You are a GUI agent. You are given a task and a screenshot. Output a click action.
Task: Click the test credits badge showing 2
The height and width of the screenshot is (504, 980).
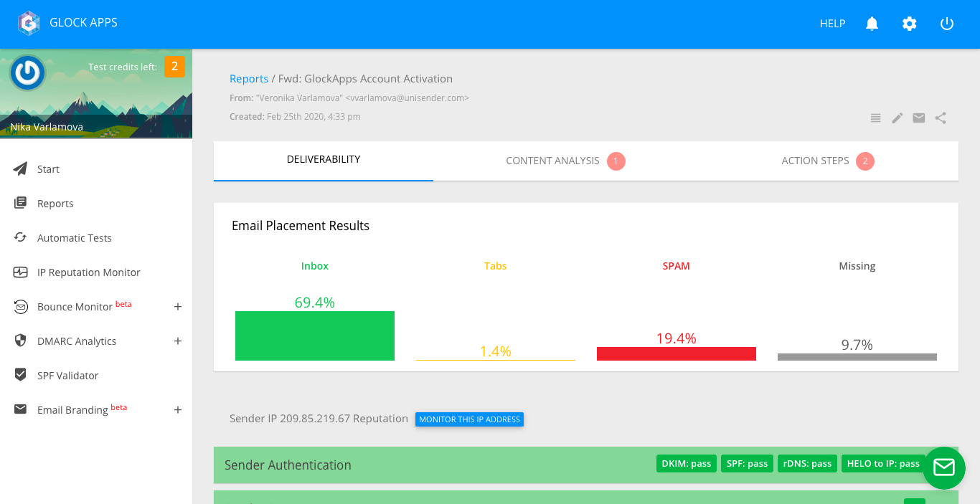pos(174,67)
